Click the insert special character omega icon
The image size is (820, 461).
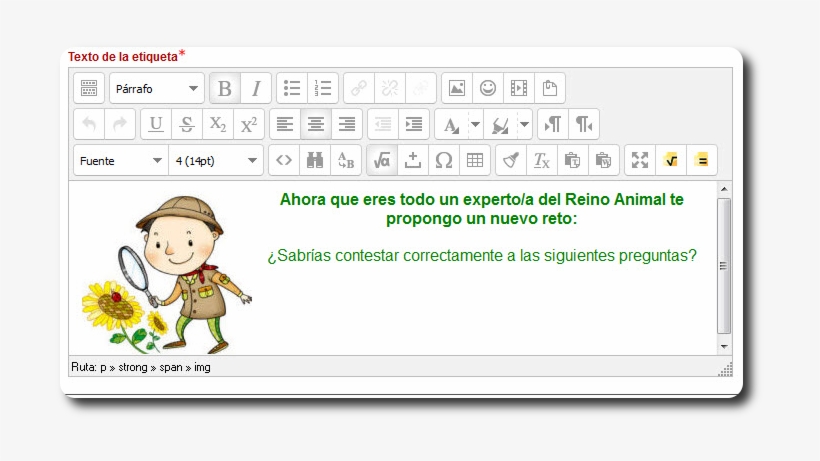pos(444,160)
